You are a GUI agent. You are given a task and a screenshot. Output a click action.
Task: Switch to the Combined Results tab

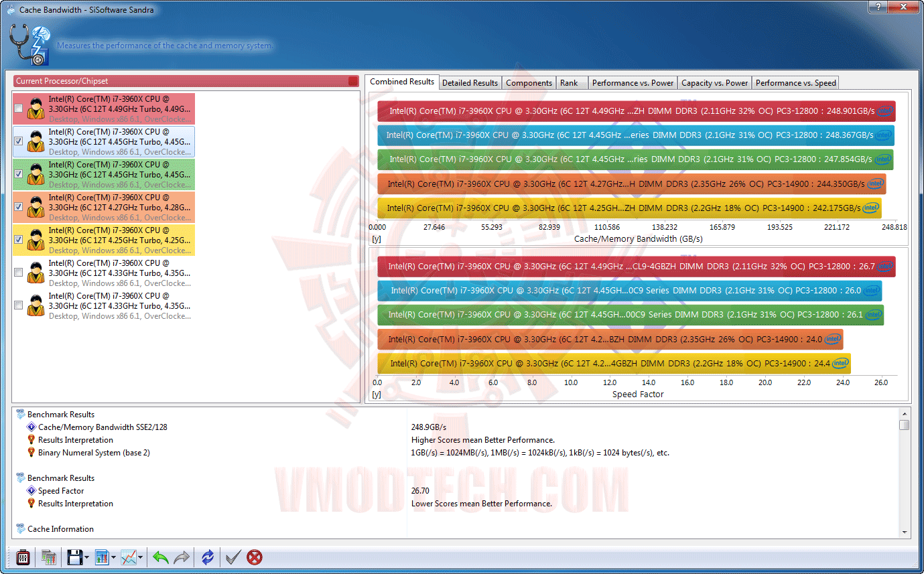pyautogui.click(x=402, y=82)
